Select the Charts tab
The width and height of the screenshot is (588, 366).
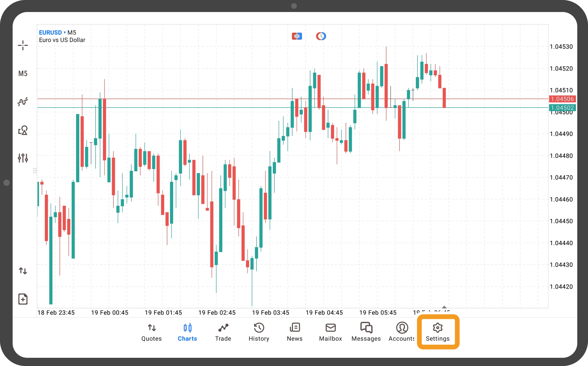click(x=187, y=332)
